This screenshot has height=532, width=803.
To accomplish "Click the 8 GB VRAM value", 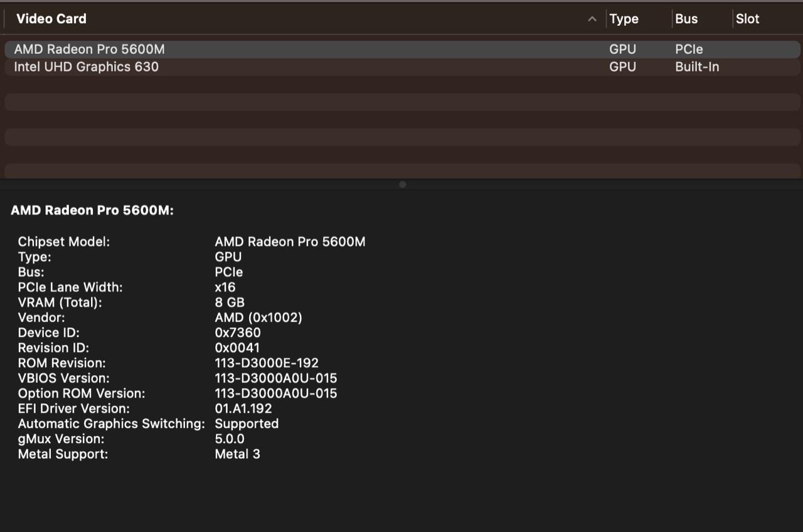I will 230,302.
